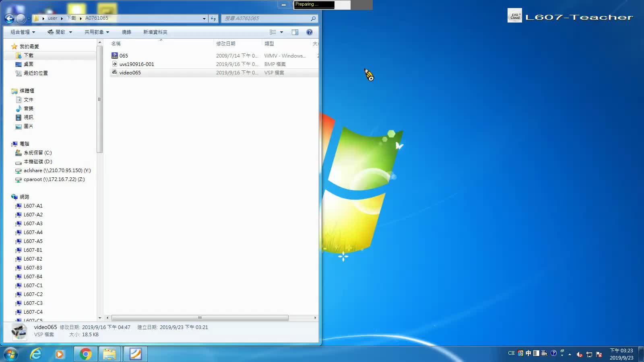Open network computer L607-B2
Screen dimensions: 644x362
coord(33,259)
